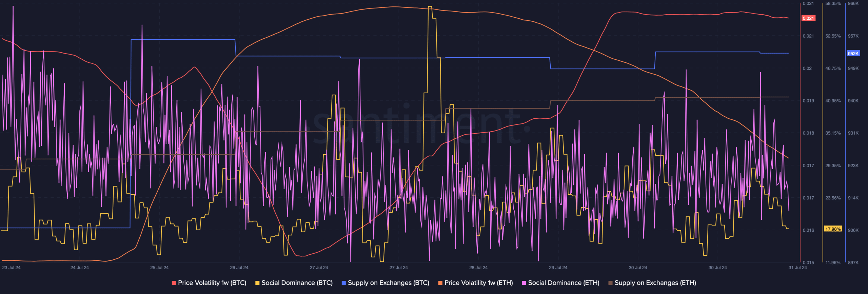
Task: Click red swatch for Price Volatility BTC
Action: (174, 283)
